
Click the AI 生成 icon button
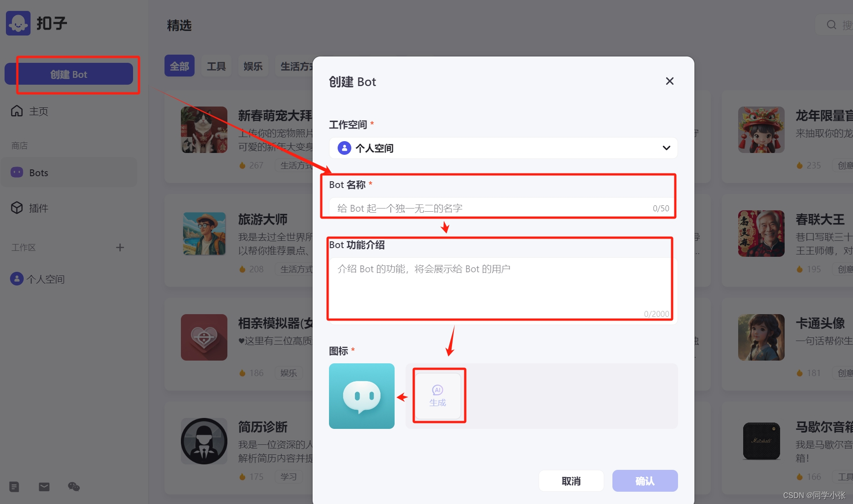pos(438,396)
